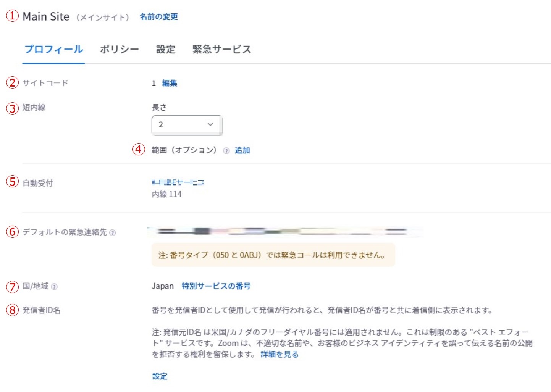Click 詳細を見る link in caller ID note
The height and width of the screenshot is (392, 551).
point(280,354)
